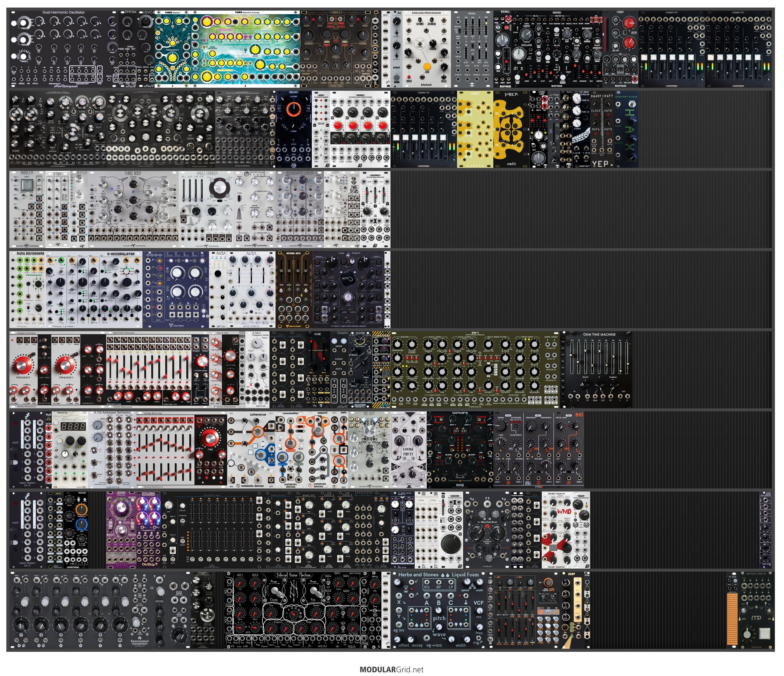Click the orange-ringed Cutoff knob on Deuxd
Image resolution: width=784 pixels, height=676 pixels.
pyautogui.click(x=294, y=109)
